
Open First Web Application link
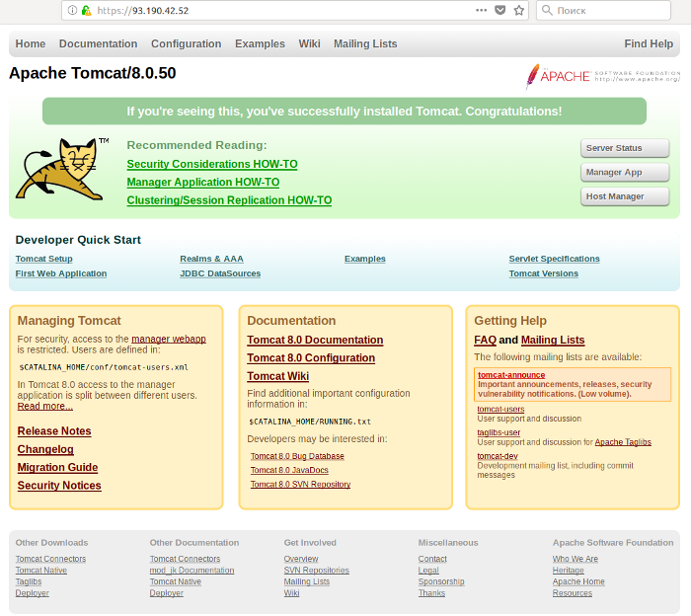[61, 273]
